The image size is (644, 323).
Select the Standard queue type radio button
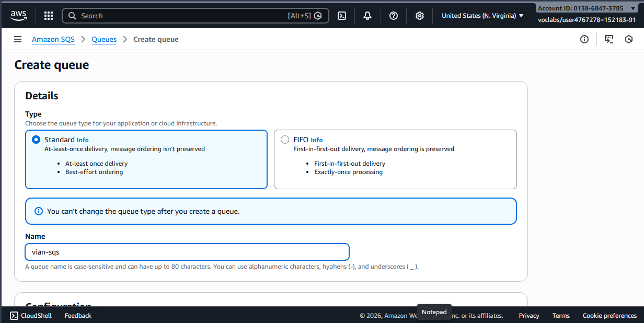[36, 140]
